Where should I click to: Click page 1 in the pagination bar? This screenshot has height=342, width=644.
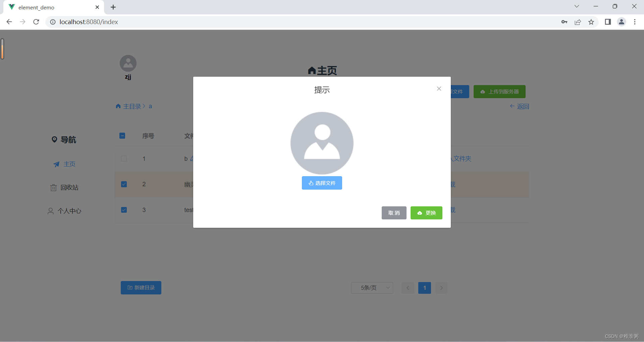point(424,288)
